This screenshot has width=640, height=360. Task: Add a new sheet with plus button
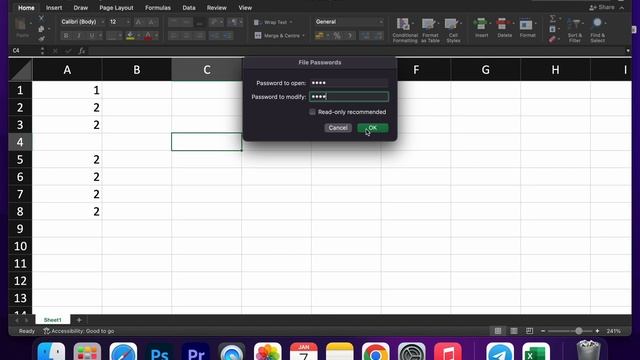tap(79, 320)
